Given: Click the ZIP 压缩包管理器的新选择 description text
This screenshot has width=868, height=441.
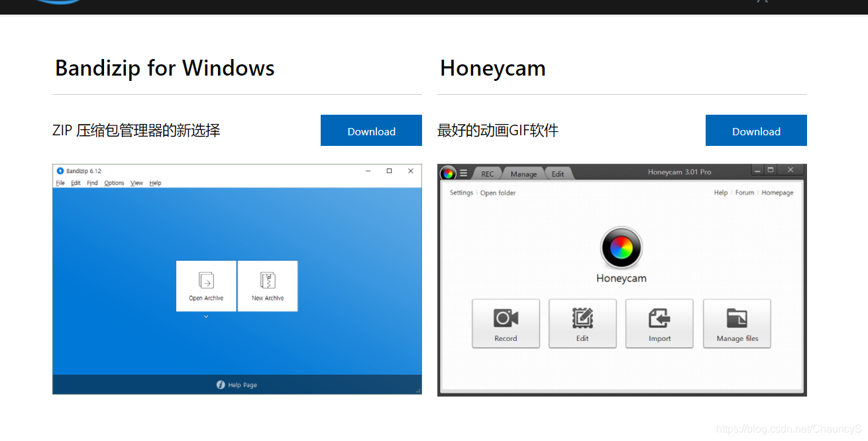Looking at the screenshot, I should tap(136, 131).
